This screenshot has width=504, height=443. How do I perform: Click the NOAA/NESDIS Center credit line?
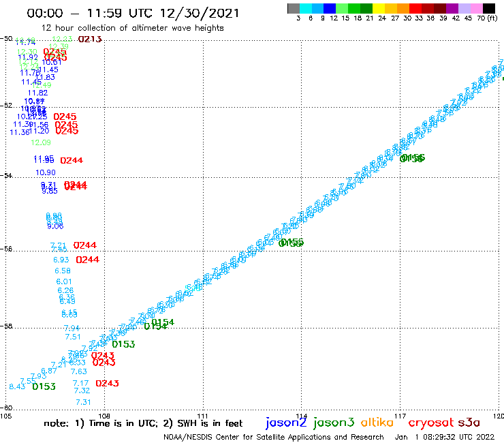point(274,437)
